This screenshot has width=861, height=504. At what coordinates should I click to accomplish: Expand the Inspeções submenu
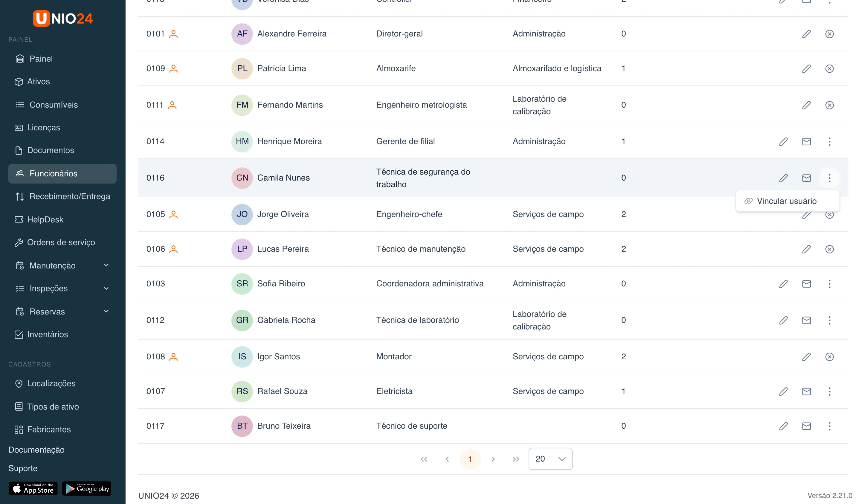coord(62,288)
